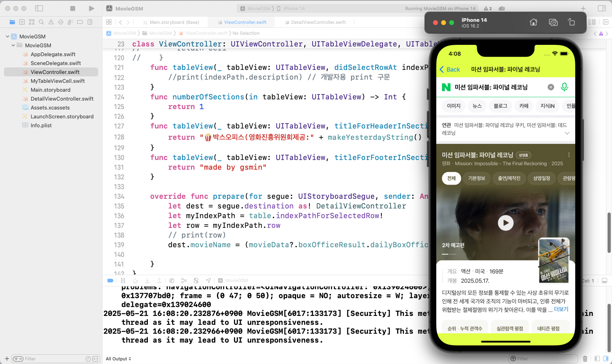Simulate location arrow icon
Image resolution: width=612 pixels, height=364 pixels.
pyautogui.click(x=208, y=280)
